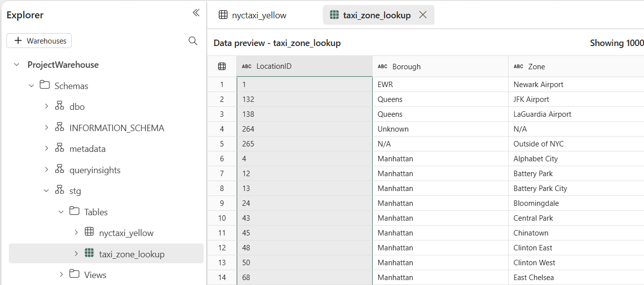Click the schema icon beside stg
The height and width of the screenshot is (285, 644).
click(x=59, y=190)
